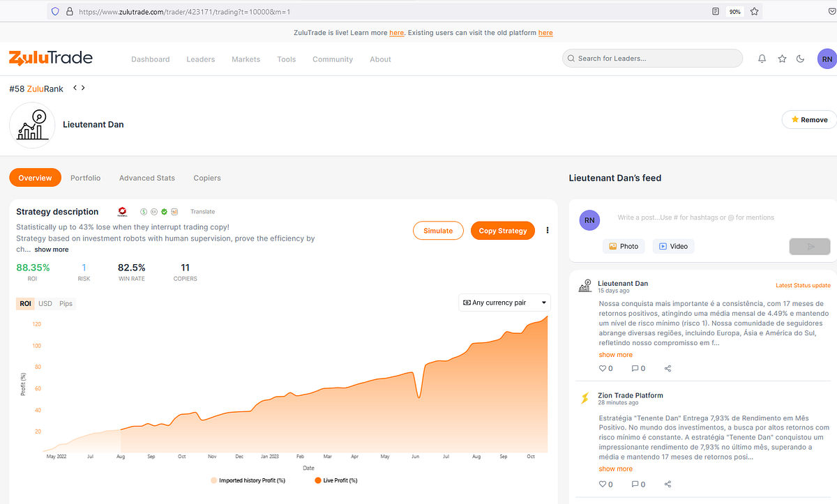Viewport: 837px width, 504px height.
Task: Switch to Advanced Stats tab
Action: pyautogui.click(x=147, y=178)
